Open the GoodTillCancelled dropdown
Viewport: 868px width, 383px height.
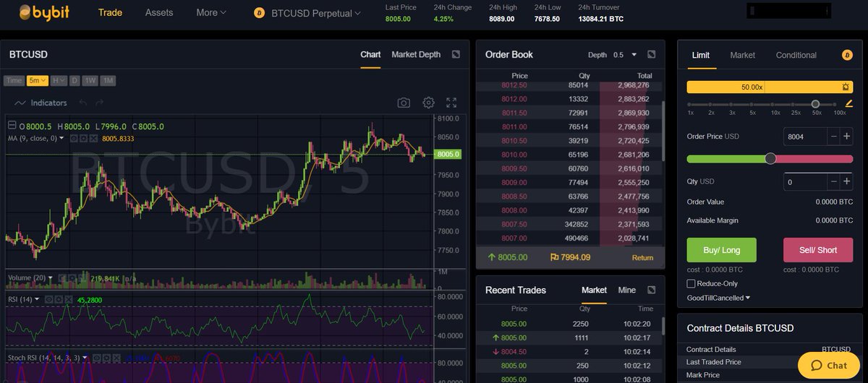point(718,298)
